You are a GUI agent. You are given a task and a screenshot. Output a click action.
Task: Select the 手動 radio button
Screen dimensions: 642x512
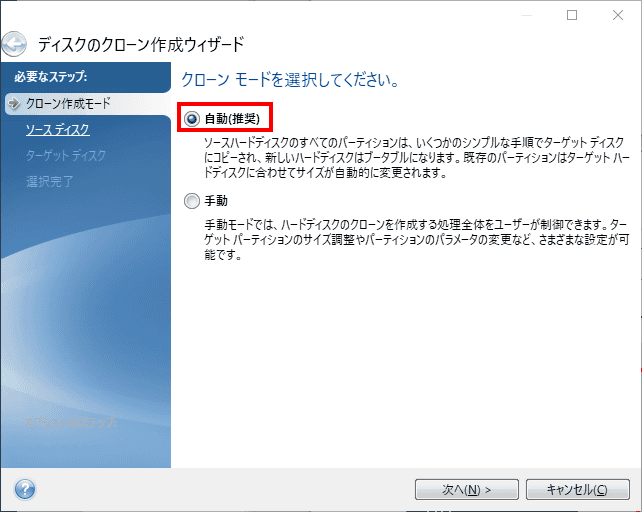(192, 201)
